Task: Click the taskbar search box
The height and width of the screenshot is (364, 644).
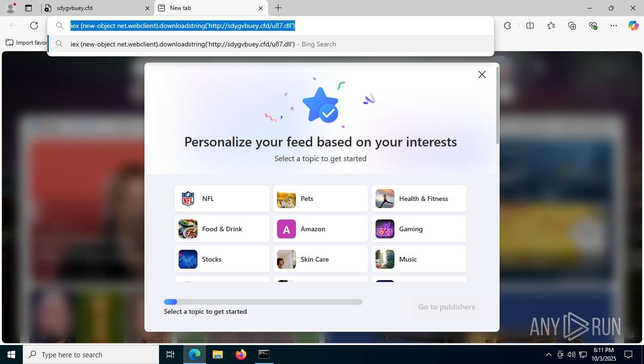Action: pyautogui.click(x=91, y=355)
